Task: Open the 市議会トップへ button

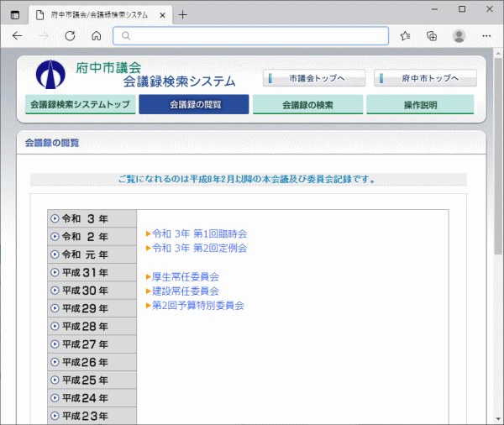Action: point(314,78)
